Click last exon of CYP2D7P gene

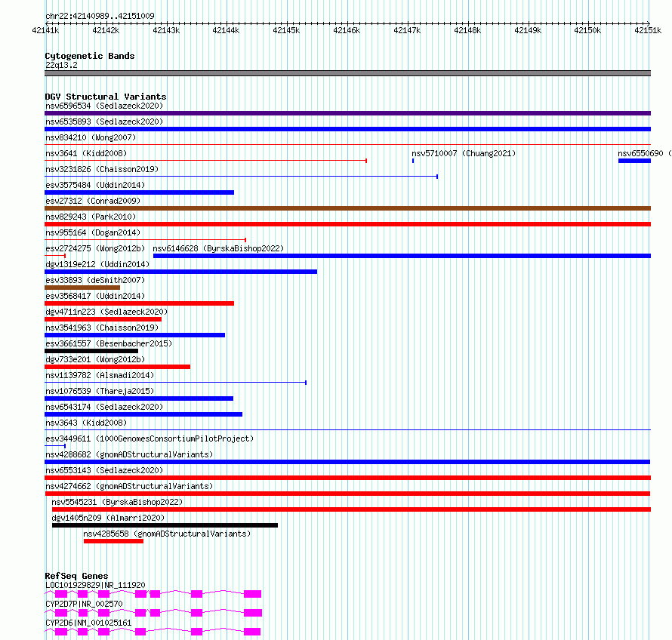click(x=253, y=613)
